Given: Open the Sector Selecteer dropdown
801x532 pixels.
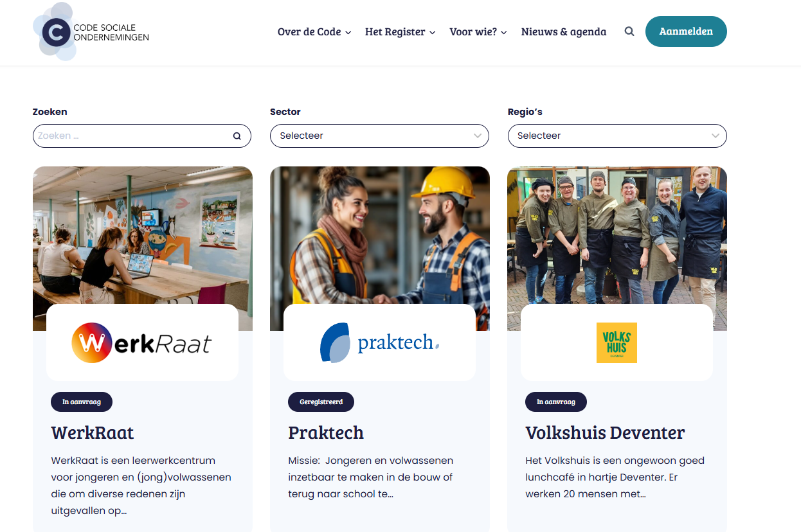Looking at the screenshot, I should [379, 136].
